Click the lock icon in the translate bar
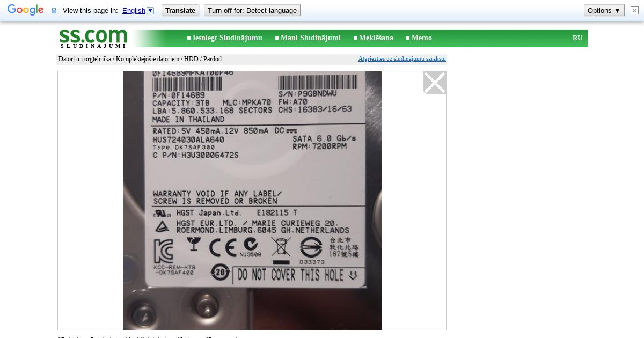644x338 pixels. pyautogui.click(x=54, y=11)
